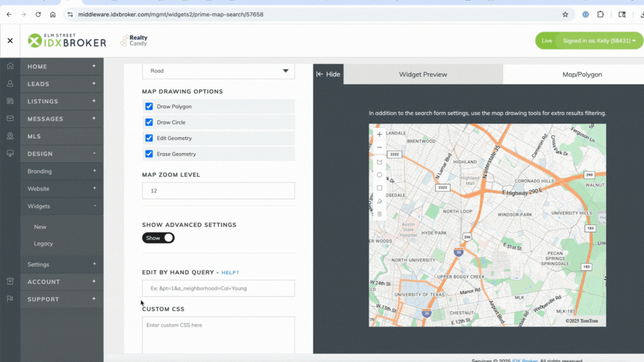
Task: Click the map zoom in plus icon
Action: 380,134
